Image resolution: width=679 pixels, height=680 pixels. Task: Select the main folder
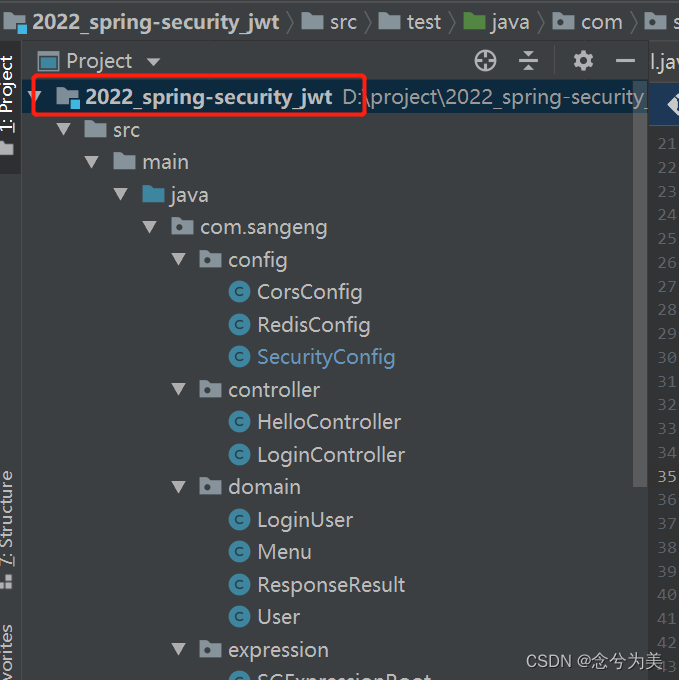pyautogui.click(x=165, y=162)
